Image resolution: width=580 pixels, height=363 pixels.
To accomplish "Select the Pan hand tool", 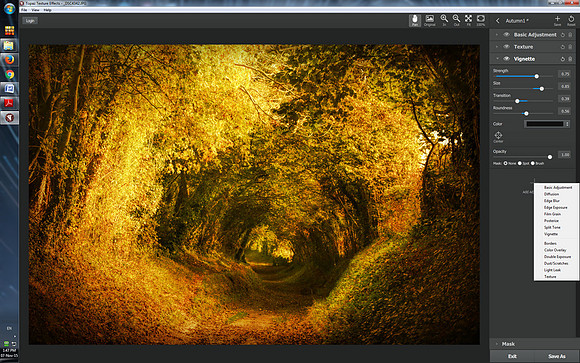I will pyautogui.click(x=415, y=20).
